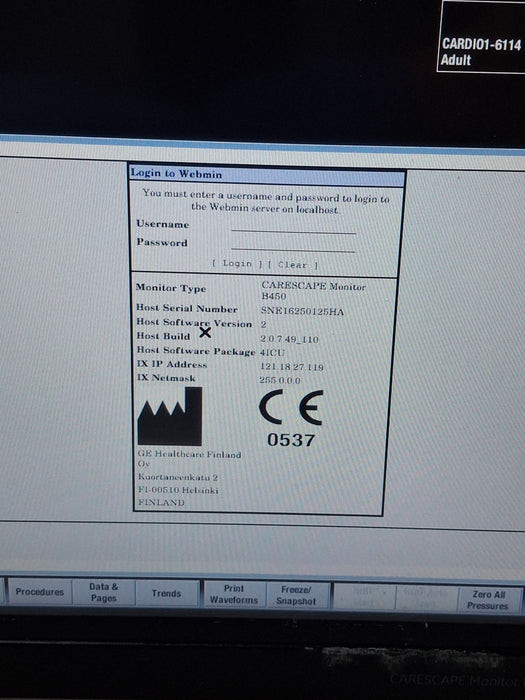Click GE Healthcare Finland Oy text
Viewport: 525px width, 700px height.
point(189,458)
